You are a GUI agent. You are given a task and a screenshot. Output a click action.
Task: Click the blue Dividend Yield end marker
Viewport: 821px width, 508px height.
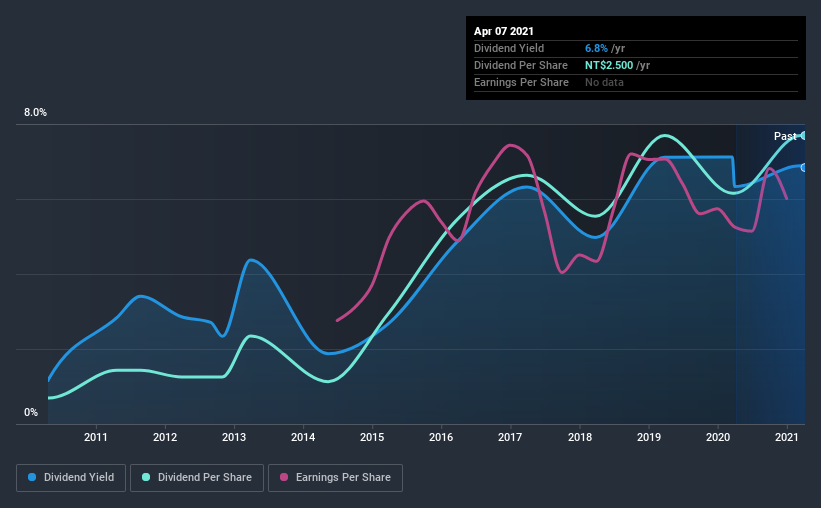click(804, 168)
